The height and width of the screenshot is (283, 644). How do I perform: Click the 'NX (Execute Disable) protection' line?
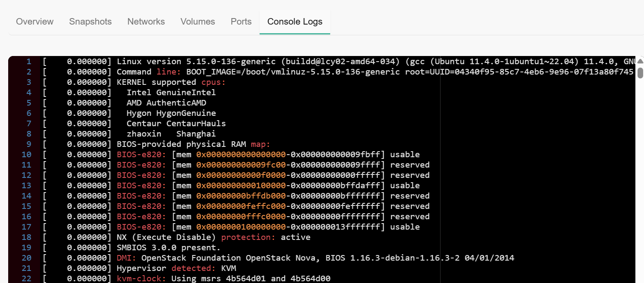point(213,237)
